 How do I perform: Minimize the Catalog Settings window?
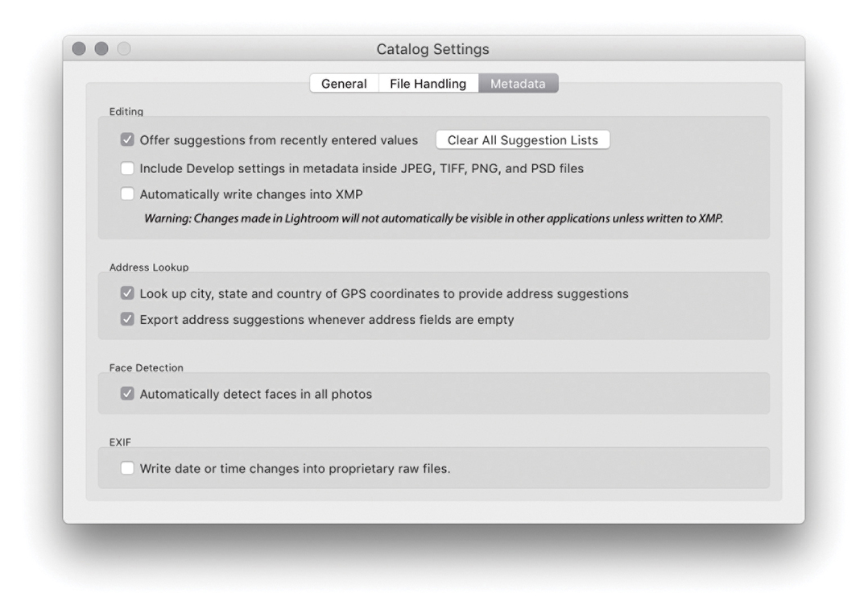[101, 49]
